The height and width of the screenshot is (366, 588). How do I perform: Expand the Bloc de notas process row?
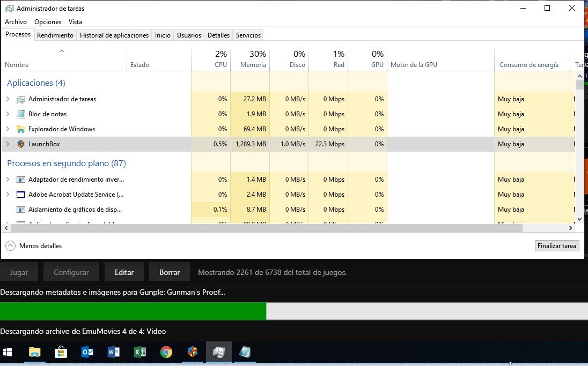click(8, 114)
